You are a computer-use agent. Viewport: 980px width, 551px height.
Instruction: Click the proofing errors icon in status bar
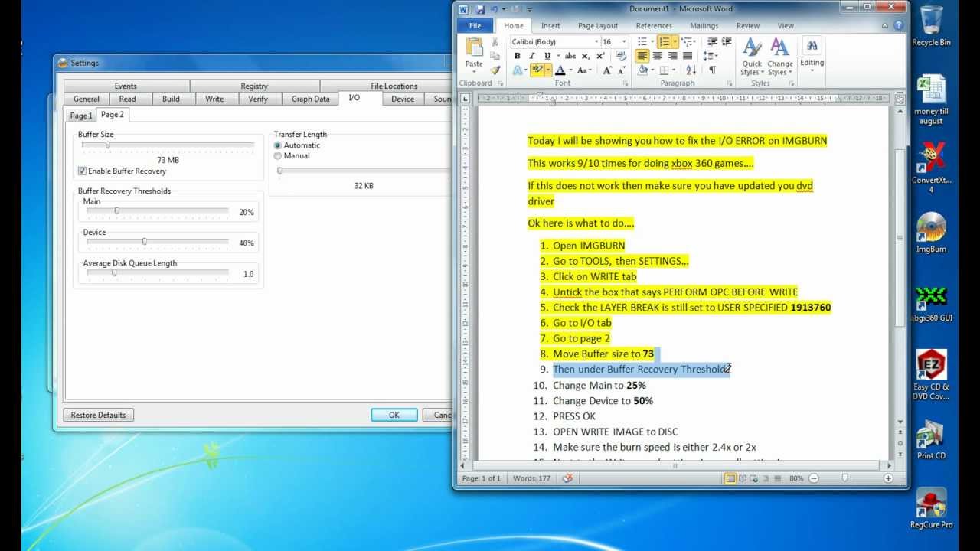point(567,478)
